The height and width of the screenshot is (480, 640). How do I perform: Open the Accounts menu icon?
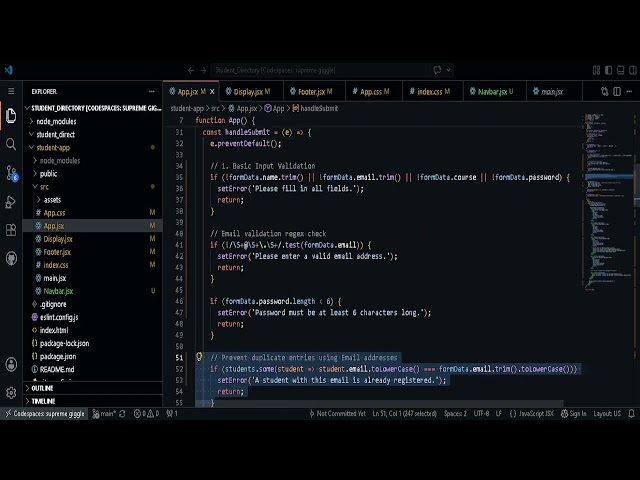pos(11,364)
